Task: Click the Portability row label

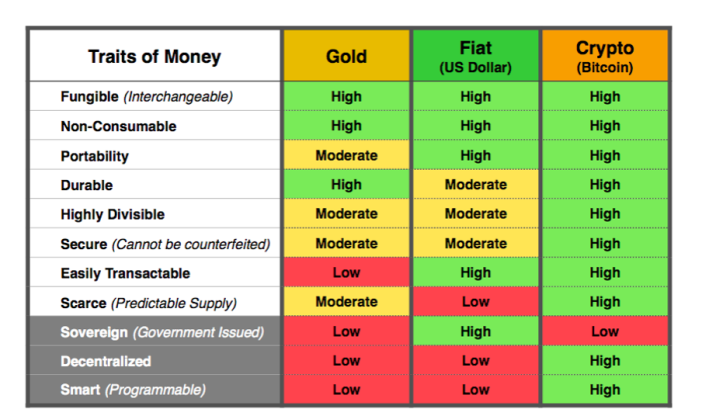Action: pyautogui.click(x=95, y=156)
